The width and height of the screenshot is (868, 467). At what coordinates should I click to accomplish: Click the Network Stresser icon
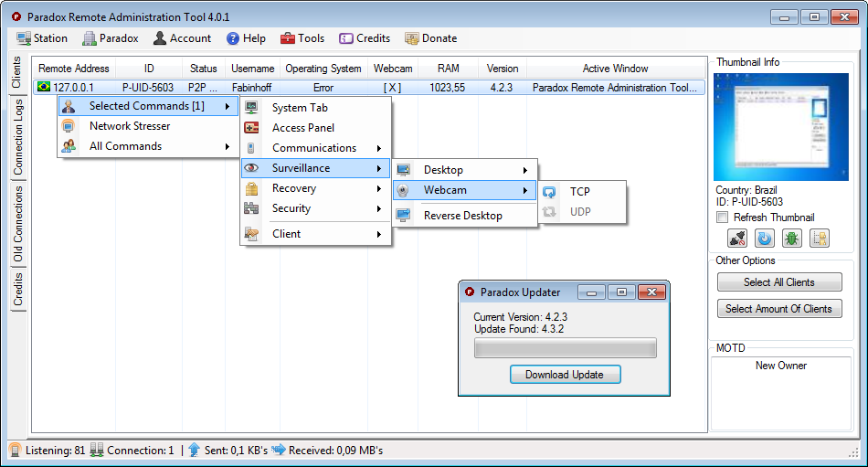pos(69,126)
